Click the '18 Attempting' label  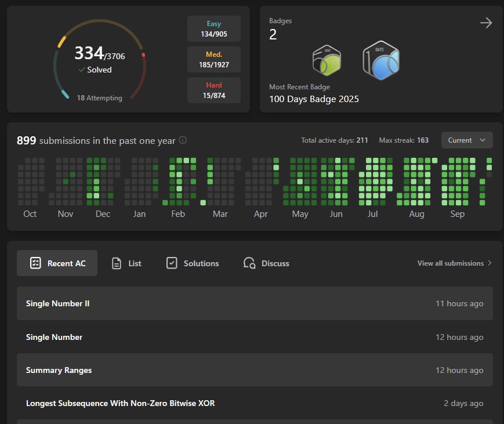99,97
